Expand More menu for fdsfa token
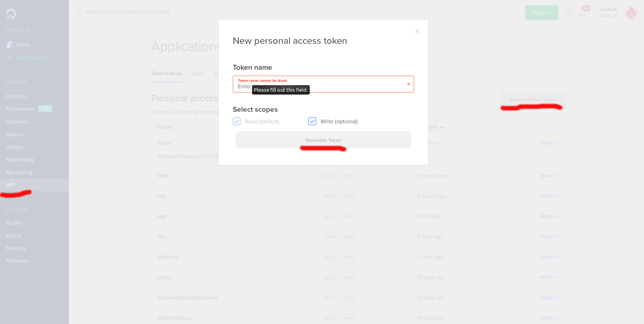The width and height of the screenshot is (644, 324). click(x=550, y=176)
